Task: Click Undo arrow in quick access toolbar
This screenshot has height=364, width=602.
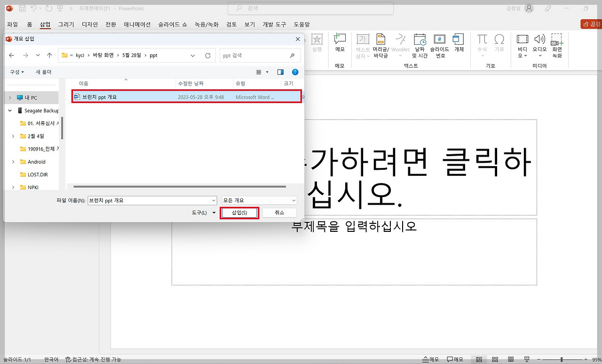Action: (x=33, y=8)
